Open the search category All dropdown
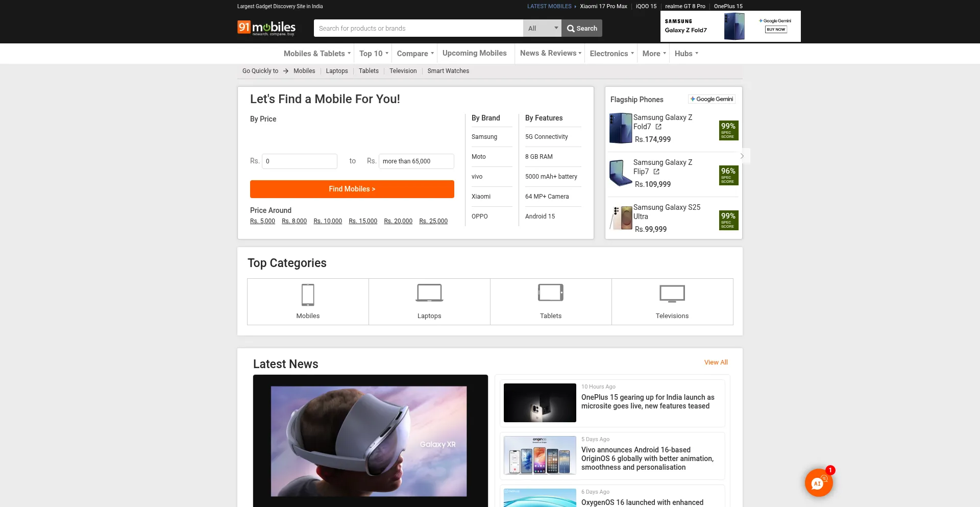The height and width of the screenshot is (507, 980). coord(543,28)
